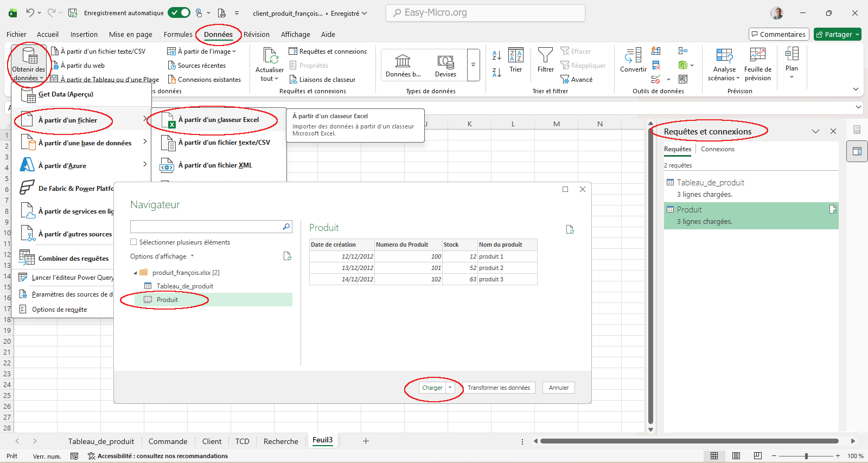
Task: Open the Formules ribbon tab
Action: pos(178,34)
